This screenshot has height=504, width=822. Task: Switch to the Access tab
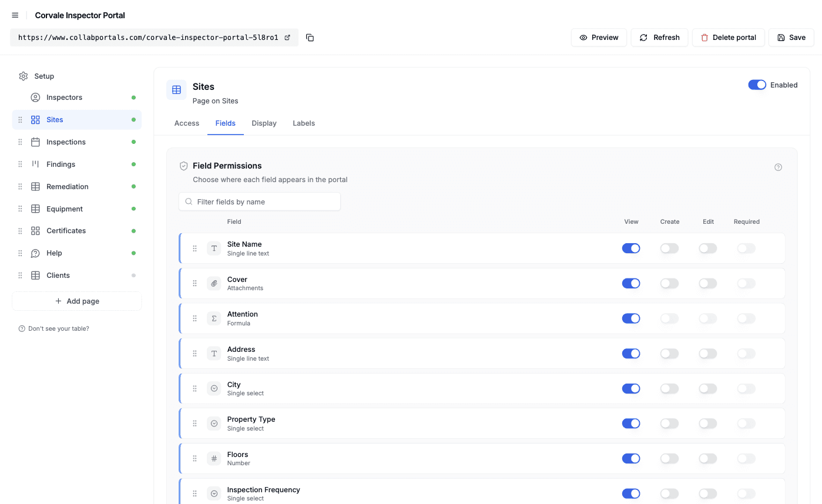point(187,123)
